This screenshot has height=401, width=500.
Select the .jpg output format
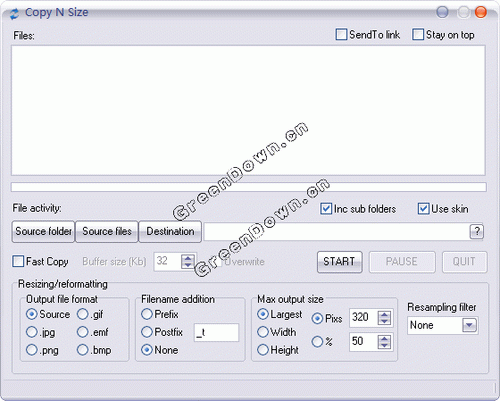[32, 332]
